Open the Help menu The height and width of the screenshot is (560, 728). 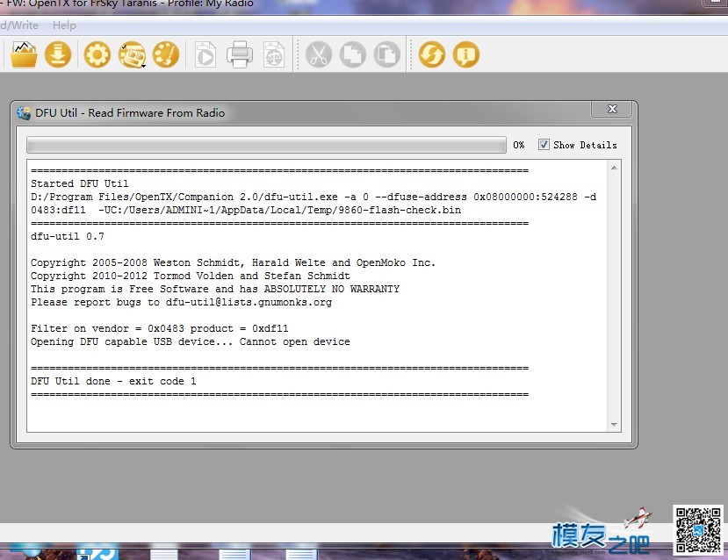click(x=64, y=25)
